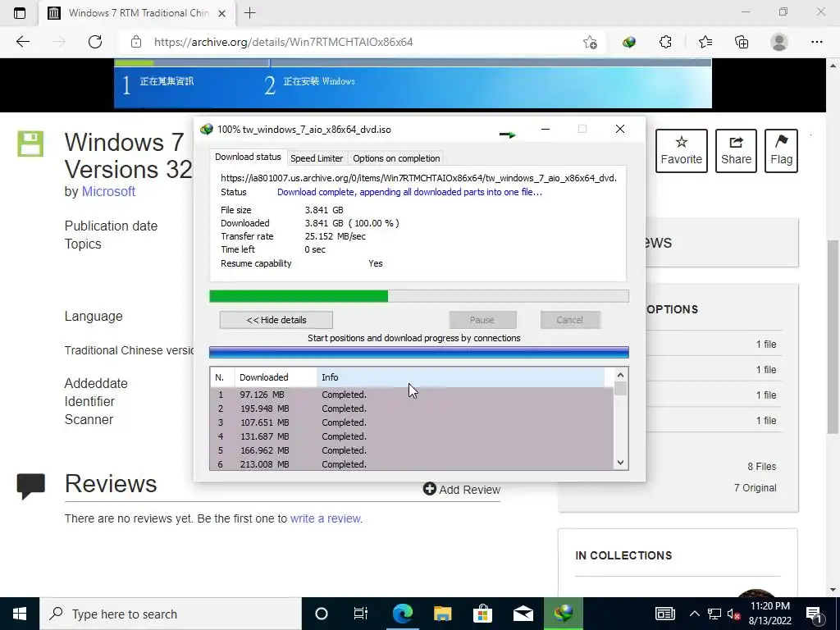Click Add Review link
Screen dimensions: 840x630
click(462, 489)
